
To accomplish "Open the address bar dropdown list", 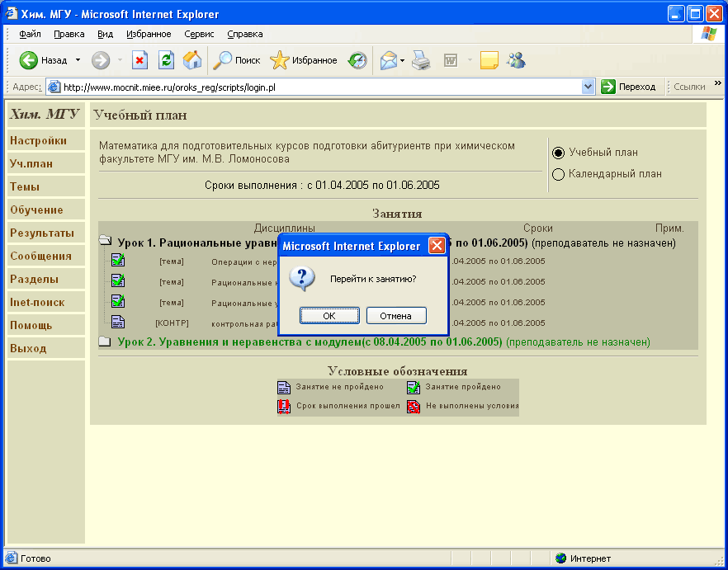I will [589, 87].
